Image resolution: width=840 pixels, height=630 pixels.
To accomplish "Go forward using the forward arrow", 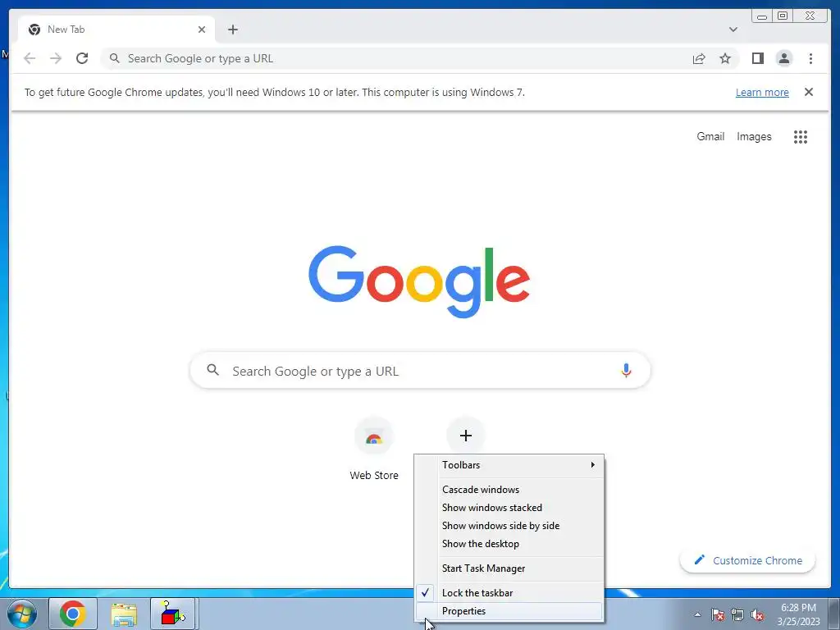I will pos(56,58).
